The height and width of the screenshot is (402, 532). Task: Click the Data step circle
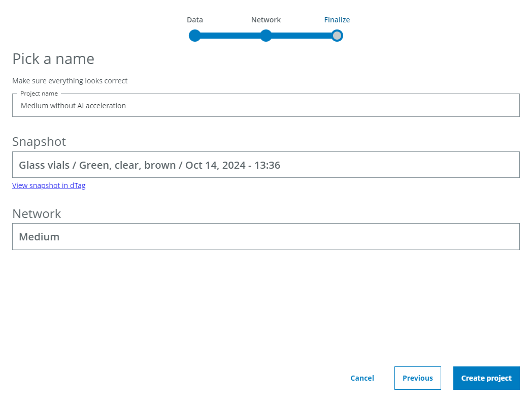coord(195,36)
